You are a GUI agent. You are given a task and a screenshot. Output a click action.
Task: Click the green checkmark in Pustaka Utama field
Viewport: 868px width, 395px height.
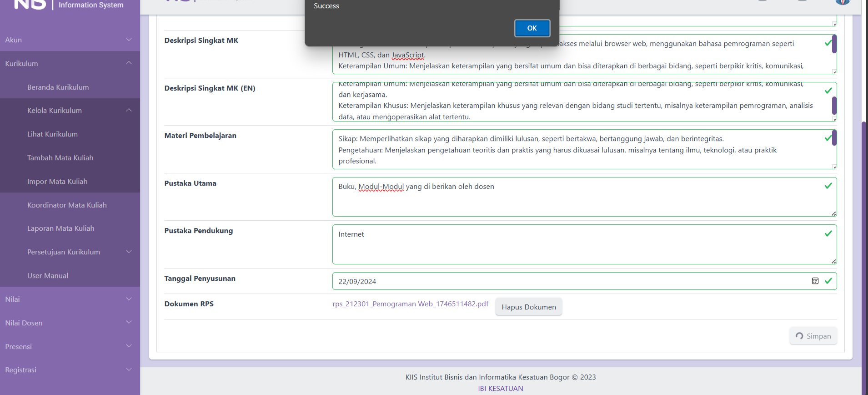pyautogui.click(x=828, y=186)
